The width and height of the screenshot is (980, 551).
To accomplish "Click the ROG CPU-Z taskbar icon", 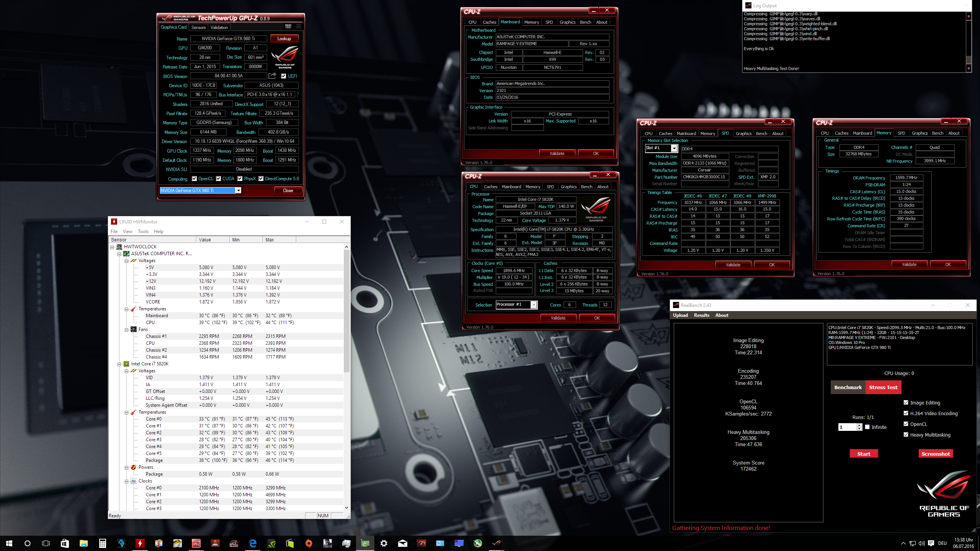I will coord(196,543).
